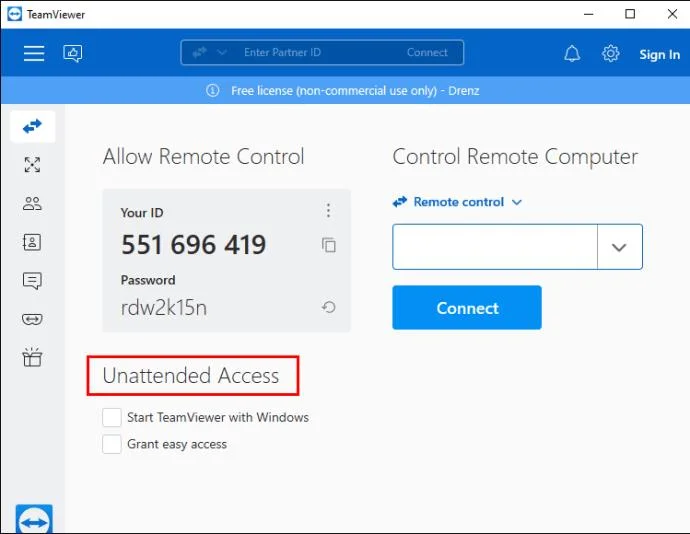
Task: Open the Chat sidebar icon
Action: (x=32, y=280)
